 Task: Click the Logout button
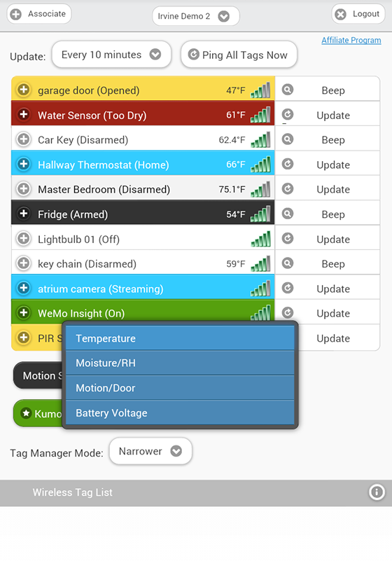[358, 14]
